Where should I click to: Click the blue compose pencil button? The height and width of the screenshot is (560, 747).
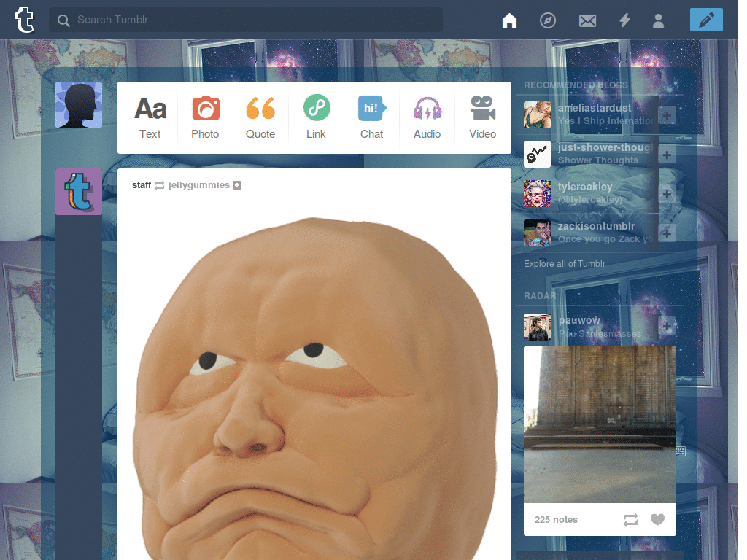pyautogui.click(x=706, y=20)
